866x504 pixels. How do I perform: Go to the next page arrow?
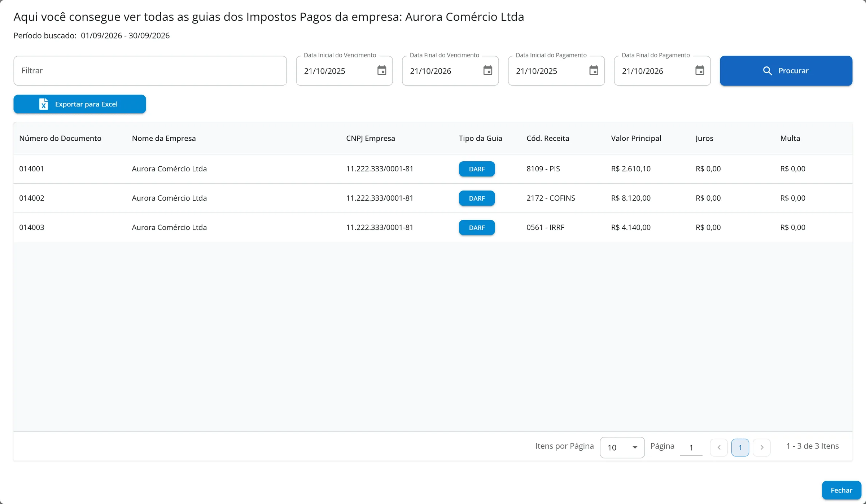tap(762, 447)
